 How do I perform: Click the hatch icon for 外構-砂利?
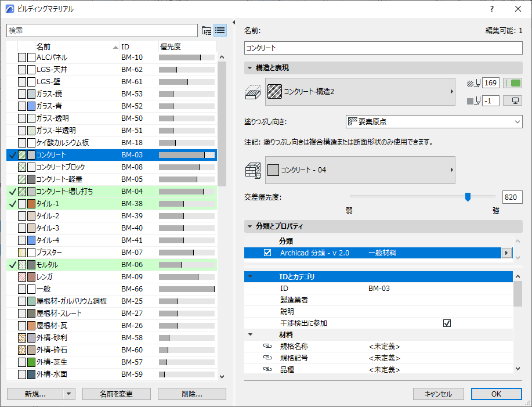[22, 338]
